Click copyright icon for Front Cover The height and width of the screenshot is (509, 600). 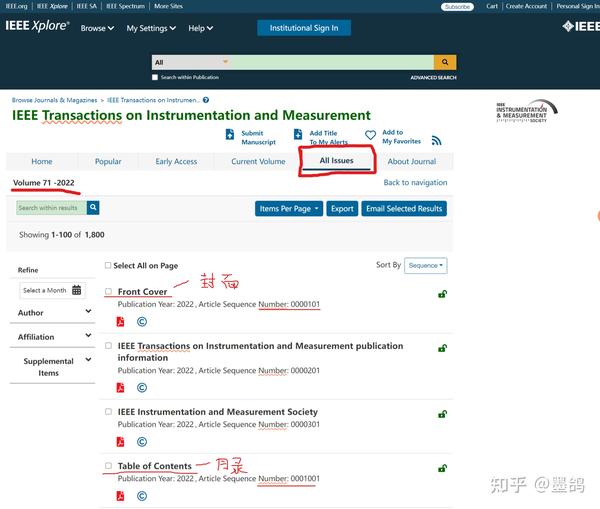click(x=142, y=322)
